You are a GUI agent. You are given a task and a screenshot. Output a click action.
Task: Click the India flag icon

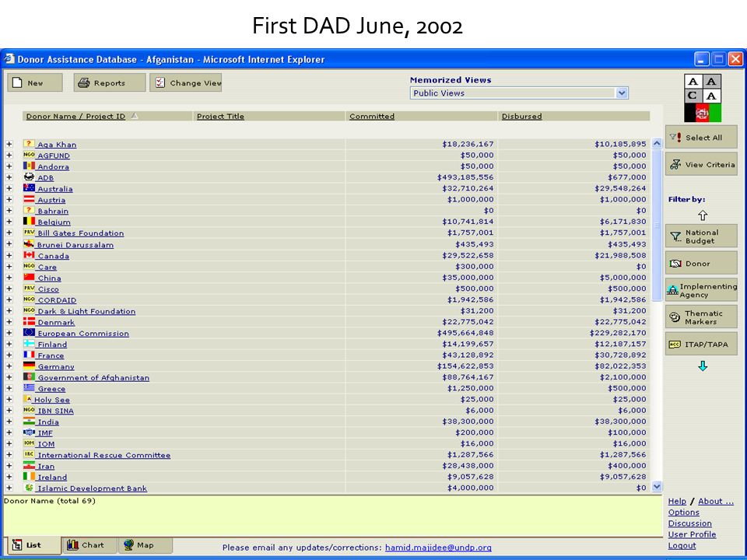click(x=29, y=421)
